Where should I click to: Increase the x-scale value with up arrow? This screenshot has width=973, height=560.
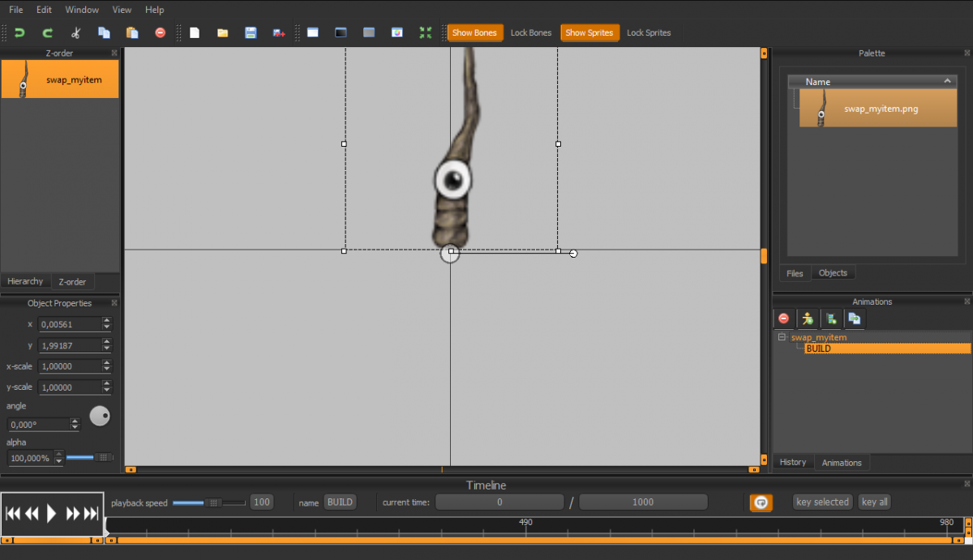click(x=106, y=362)
